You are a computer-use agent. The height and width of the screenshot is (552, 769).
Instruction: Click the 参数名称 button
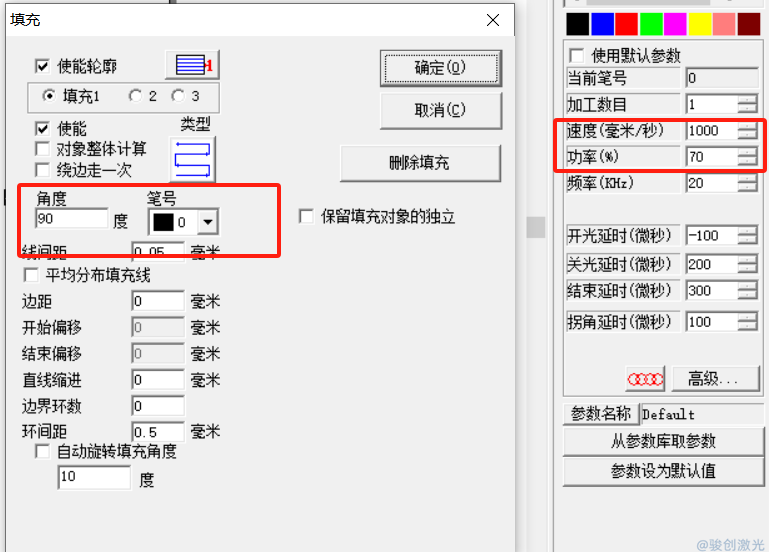[601, 414]
